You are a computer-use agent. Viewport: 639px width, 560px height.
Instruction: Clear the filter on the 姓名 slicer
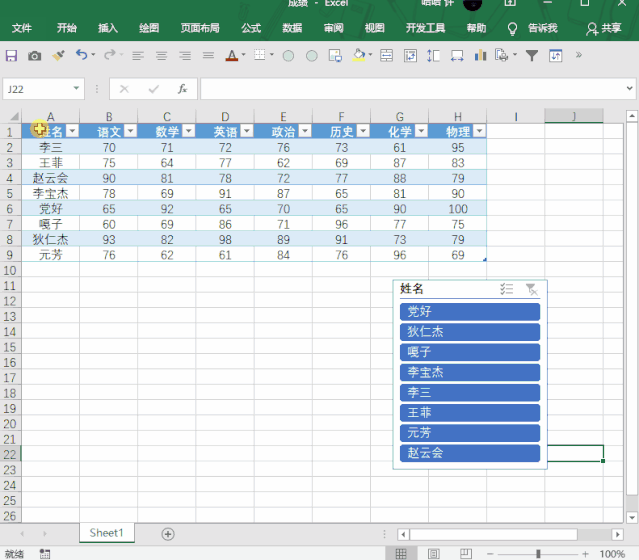pyautogui.click(x=531, y=289)
